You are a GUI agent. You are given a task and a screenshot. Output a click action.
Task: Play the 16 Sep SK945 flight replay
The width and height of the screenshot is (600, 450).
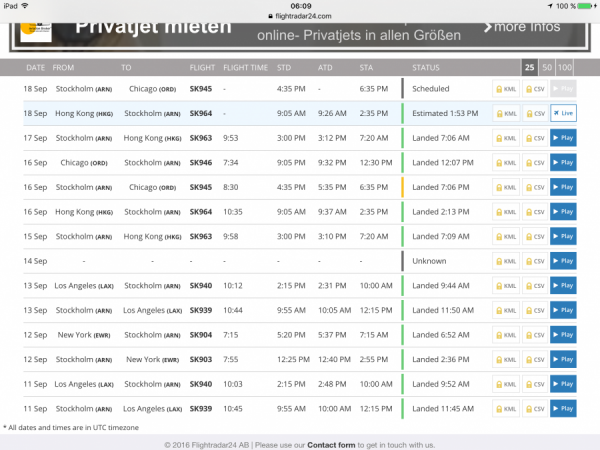click(563, 187)
